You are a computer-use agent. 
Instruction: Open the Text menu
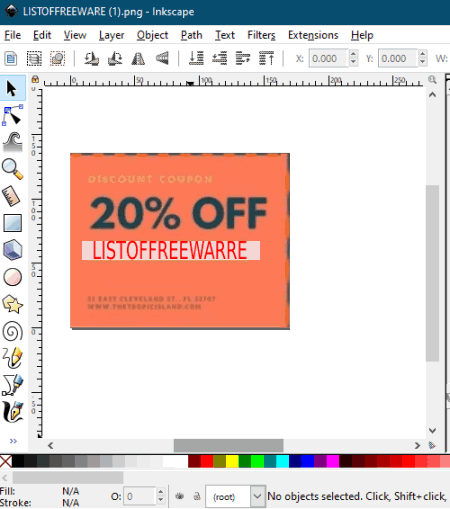[225, 35]
